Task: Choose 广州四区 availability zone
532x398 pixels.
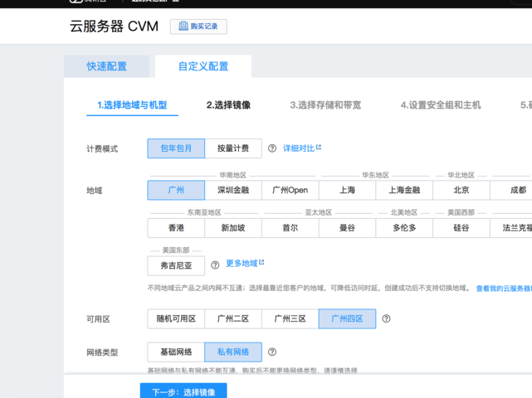Action: 347,318
